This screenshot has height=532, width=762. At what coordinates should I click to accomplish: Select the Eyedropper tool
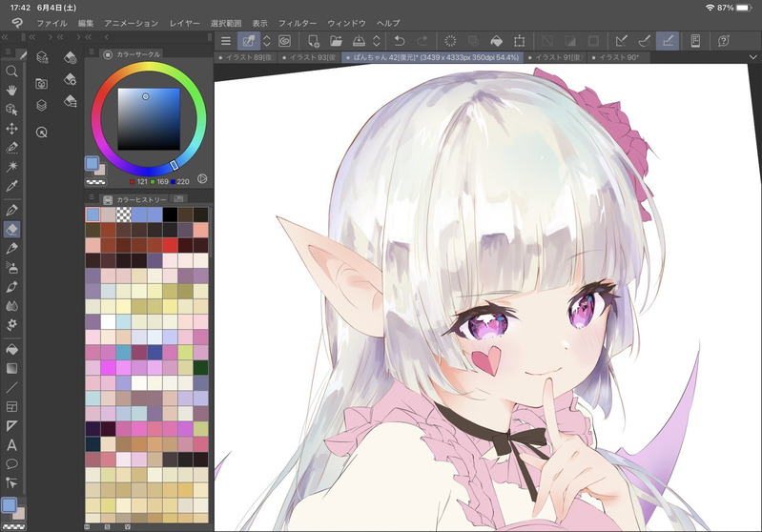(x=11, y=186)
